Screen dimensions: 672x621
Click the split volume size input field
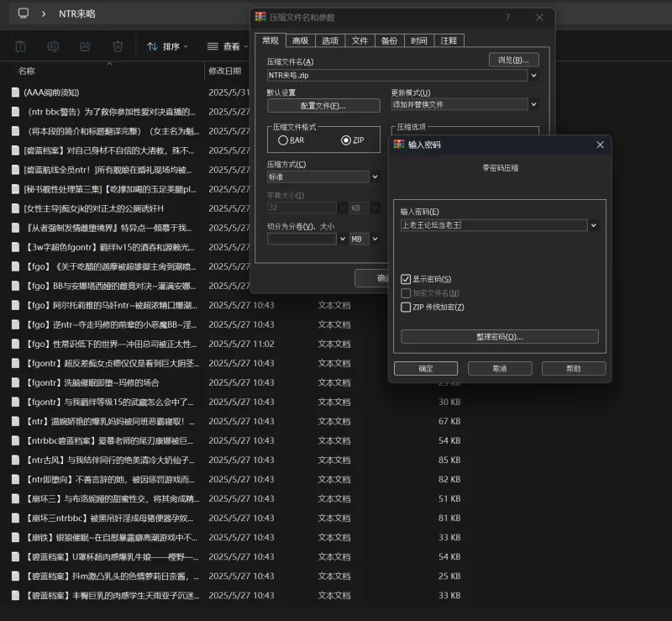pos(302,239)
